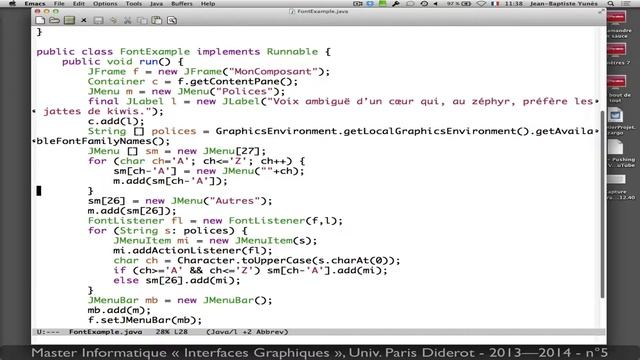Click the FontExample.java title bar file icon

click(x=291, y=11)
